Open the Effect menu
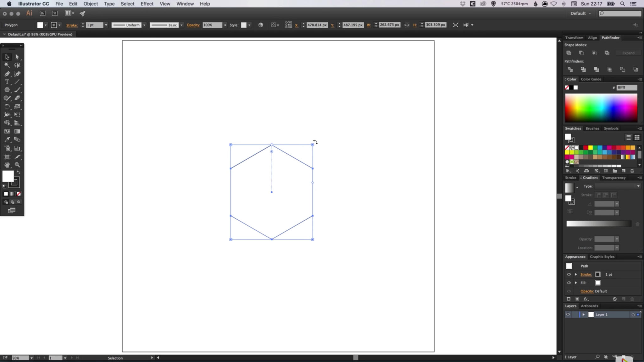Viewport: 644px width, 362px height. [147, 4]
